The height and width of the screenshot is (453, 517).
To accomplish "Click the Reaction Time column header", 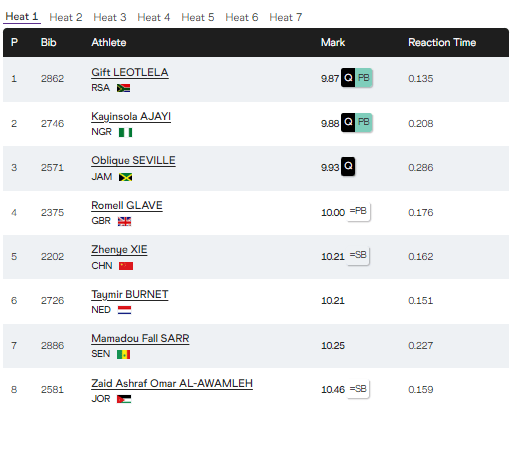I will pos(442,42).
